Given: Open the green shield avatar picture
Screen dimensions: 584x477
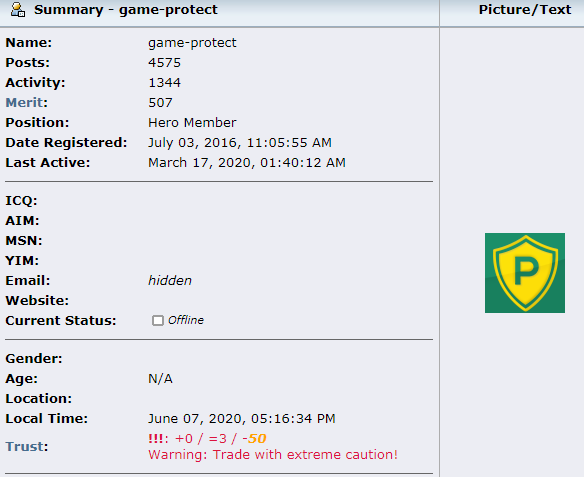Looking at the screenshot, I should point(525,273).
